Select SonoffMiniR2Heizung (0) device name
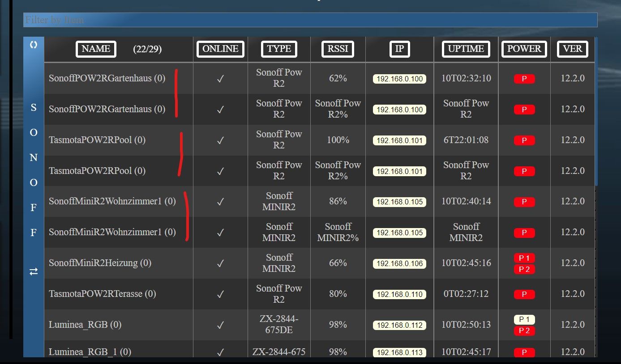This screenshot has width=621, height=364. point(100,263)
